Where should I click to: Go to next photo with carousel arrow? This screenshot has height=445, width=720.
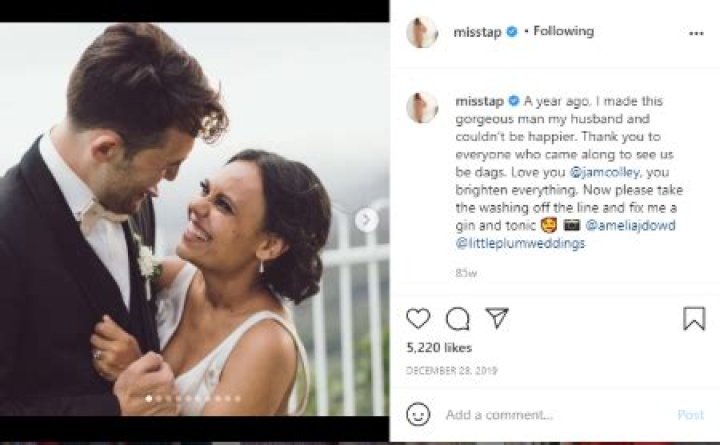click(367, 219)
